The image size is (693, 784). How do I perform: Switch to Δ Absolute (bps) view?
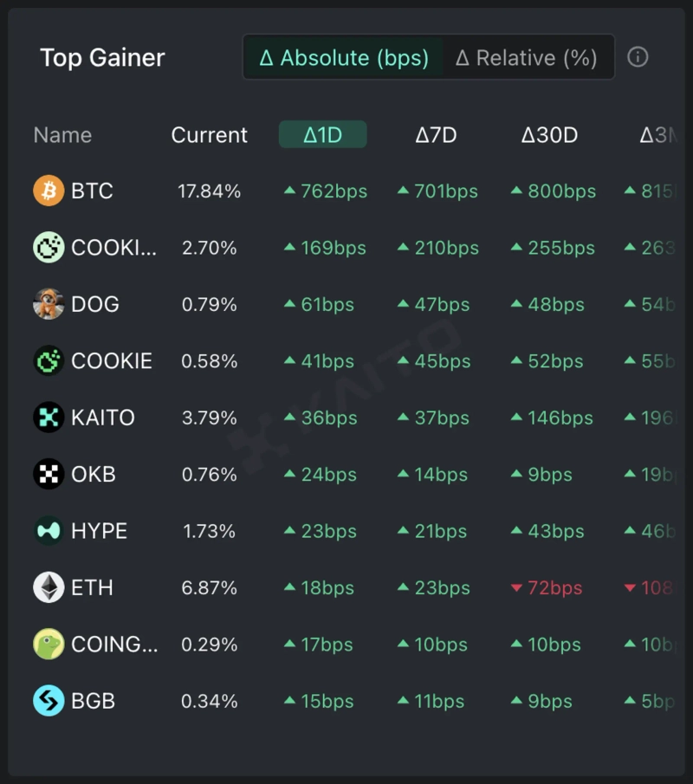pos(344,58)
